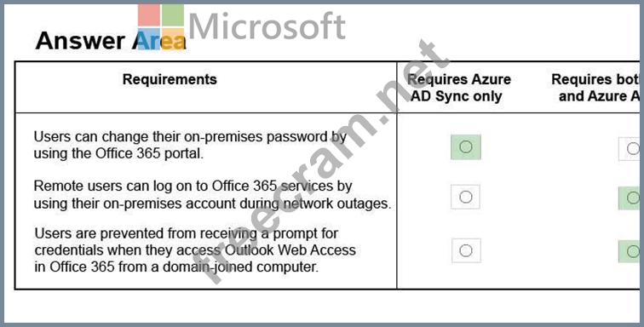Viewport: 644px width, 327px height.
Task: Click the vertical divider after Requirements column
Action: [397, 175]
